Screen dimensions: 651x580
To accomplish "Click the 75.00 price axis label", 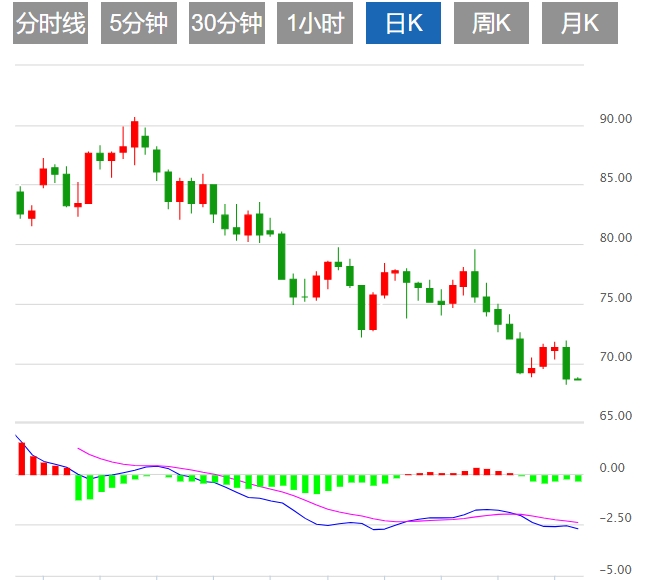I will [x=616, y=298].
